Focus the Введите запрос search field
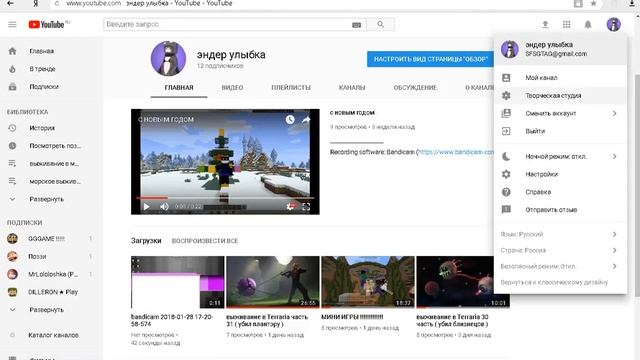This screenshot has height=360, width=640. click(235, 24)
